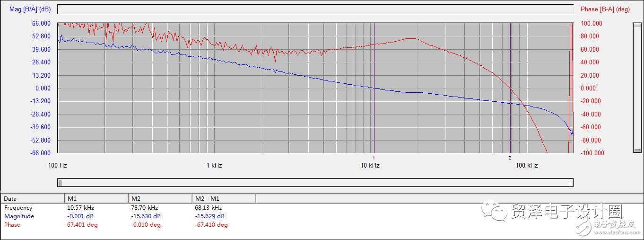Grab the left handle of horizontal range bar
This screenshot has height=240, width=644.
point(58,183)
